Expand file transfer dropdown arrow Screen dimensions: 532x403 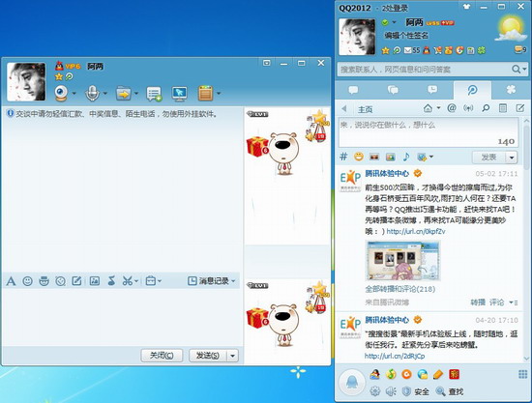[136, 93]
